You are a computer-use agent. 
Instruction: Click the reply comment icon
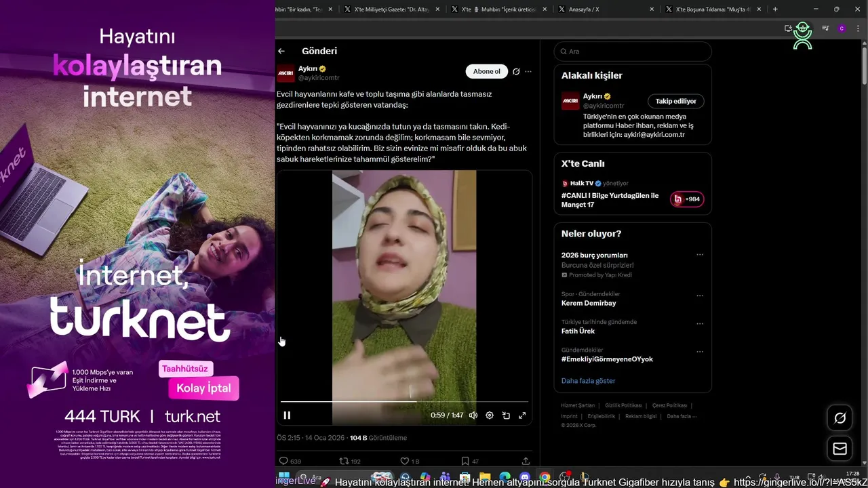[x=284, y=461]
